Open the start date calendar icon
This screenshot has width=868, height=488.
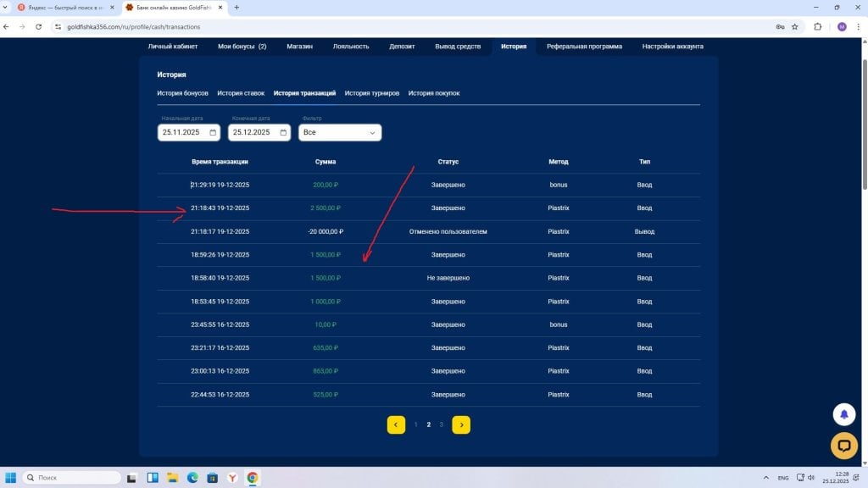tap(213, 132)
